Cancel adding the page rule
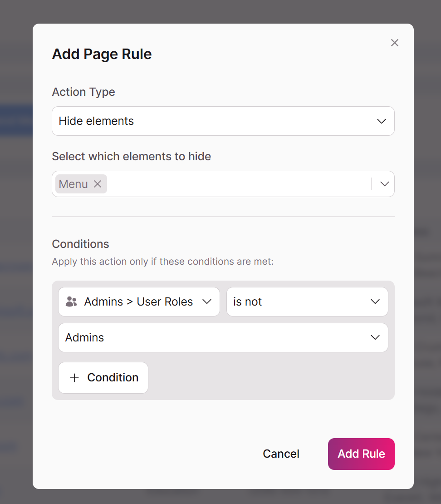Viewport: 441px width, 504px height. point(281,454)
